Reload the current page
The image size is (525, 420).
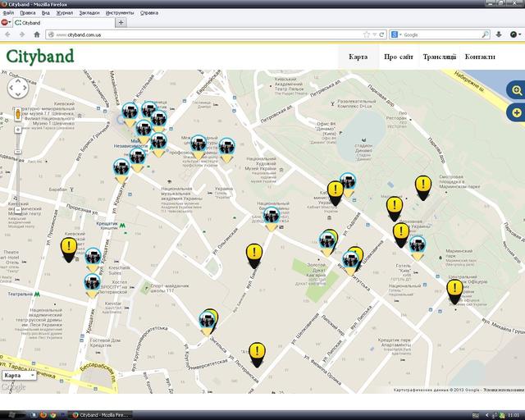[x=381, y=34]
